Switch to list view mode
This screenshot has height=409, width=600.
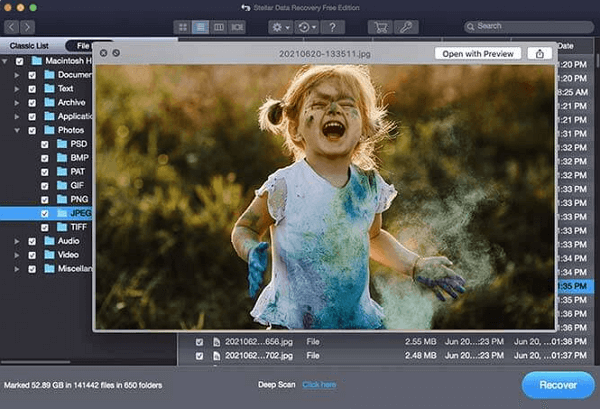click(x=201, y=26)
